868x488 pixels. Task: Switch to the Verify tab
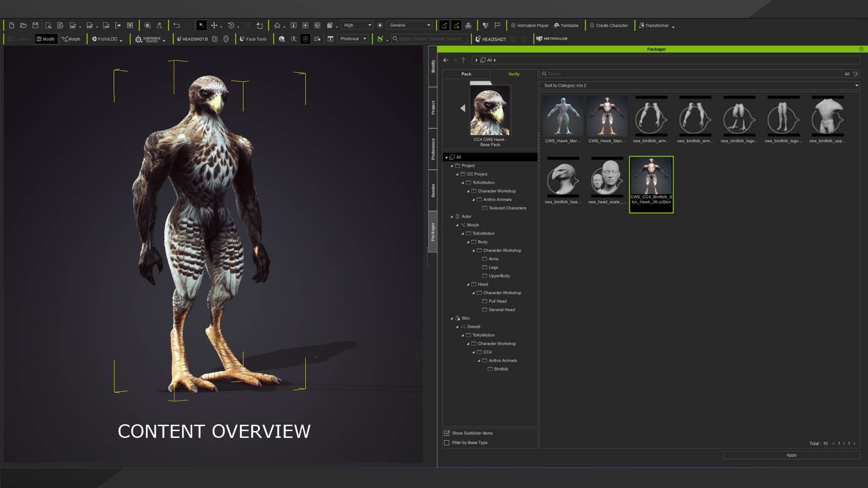[x=514, y=74]
